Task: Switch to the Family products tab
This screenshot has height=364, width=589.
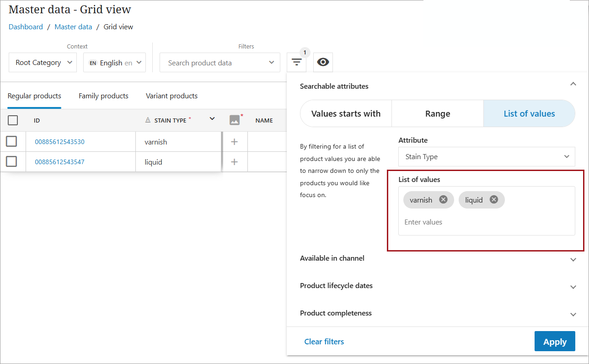Action: (x=103, y=96)
